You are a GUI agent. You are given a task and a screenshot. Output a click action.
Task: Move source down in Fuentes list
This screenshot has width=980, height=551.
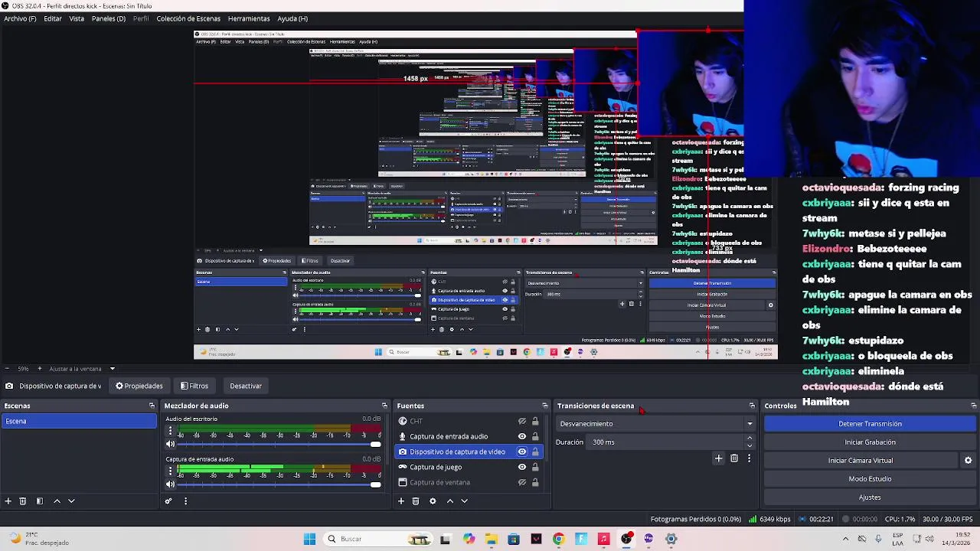tap(464, 501)
